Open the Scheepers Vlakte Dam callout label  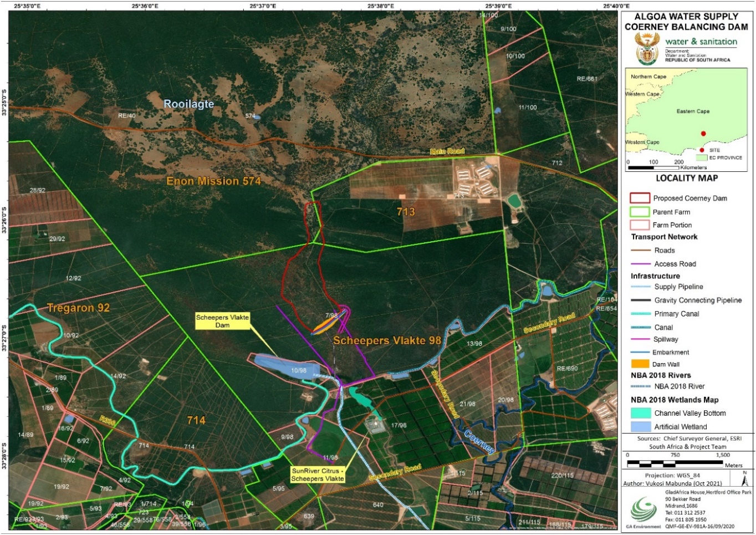224,320
